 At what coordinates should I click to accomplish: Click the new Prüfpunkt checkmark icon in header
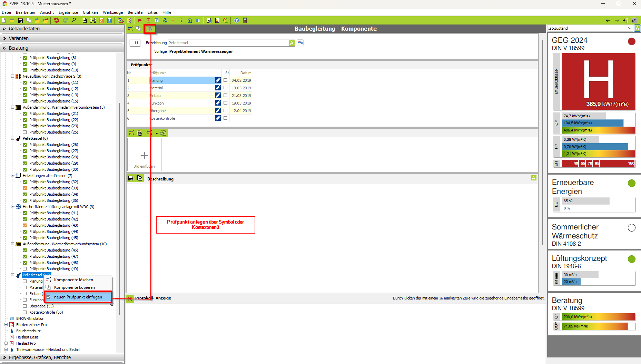tap(150, 29)
